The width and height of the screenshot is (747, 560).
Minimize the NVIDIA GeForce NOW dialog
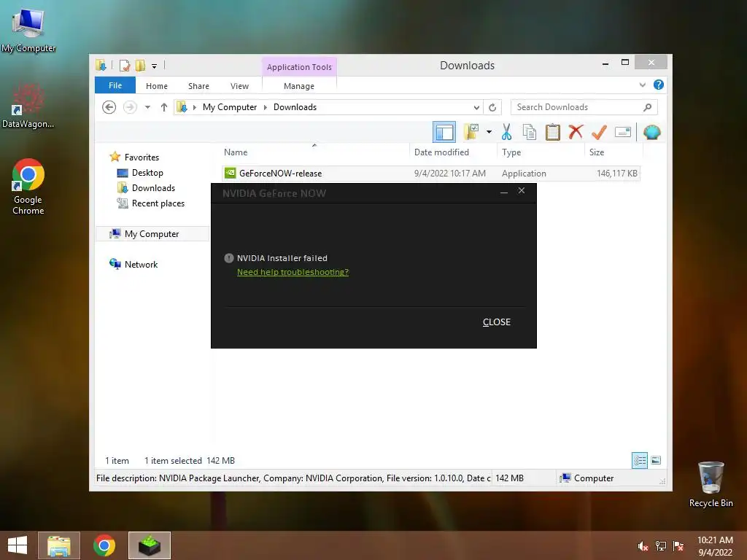(x=504, y=192)
